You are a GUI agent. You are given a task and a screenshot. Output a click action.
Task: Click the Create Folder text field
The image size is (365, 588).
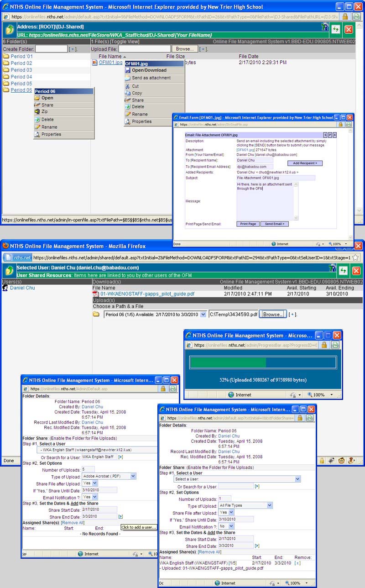click(51, 49)
